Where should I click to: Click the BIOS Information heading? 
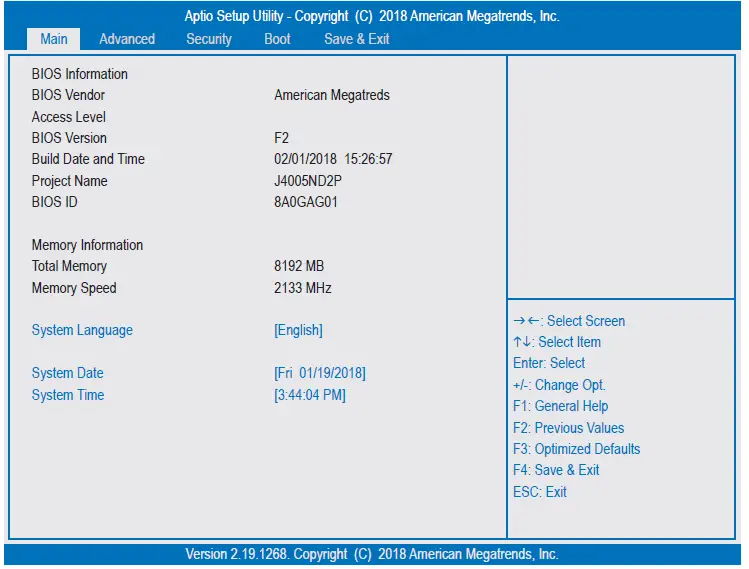pos(80,74)
